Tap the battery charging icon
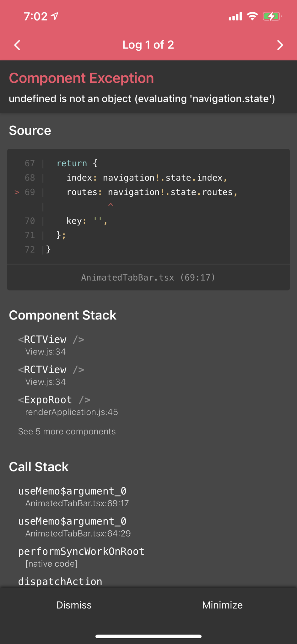 pyautogui.click(x=272, y=16)
